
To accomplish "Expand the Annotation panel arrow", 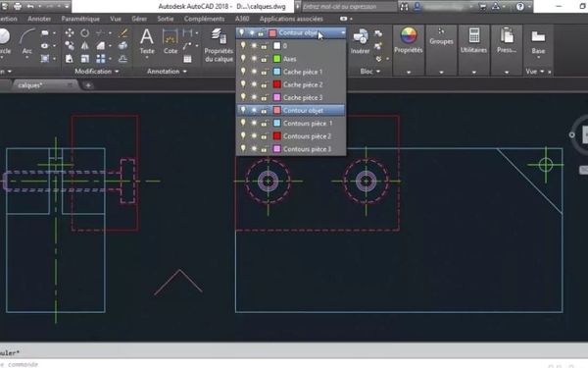I will [185, 72].
